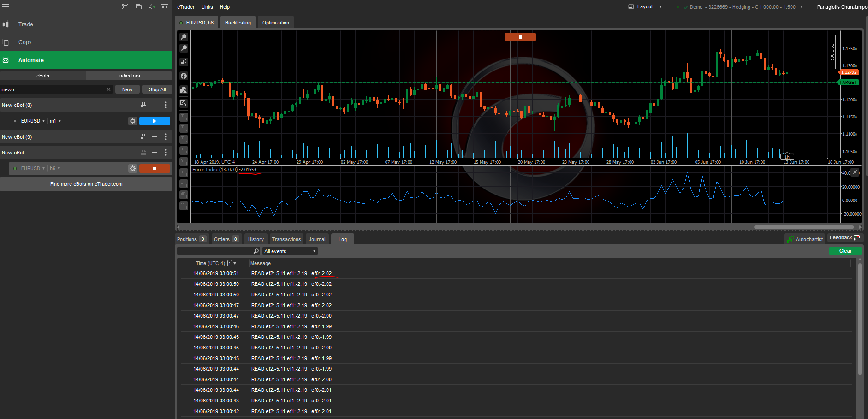Image resolution: width=868 pixels, height=419 pixels.
Task: Open the hamburger menu at top left
Action: [6, 7]
